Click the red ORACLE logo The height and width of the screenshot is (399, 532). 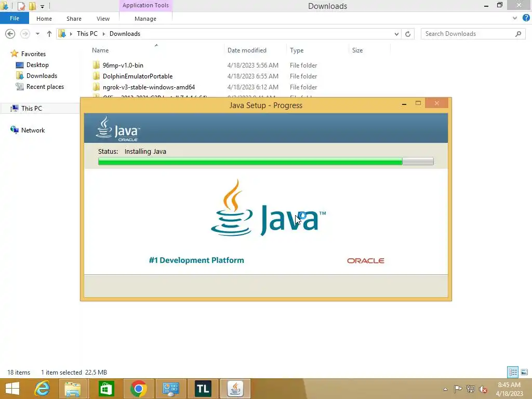365,261
